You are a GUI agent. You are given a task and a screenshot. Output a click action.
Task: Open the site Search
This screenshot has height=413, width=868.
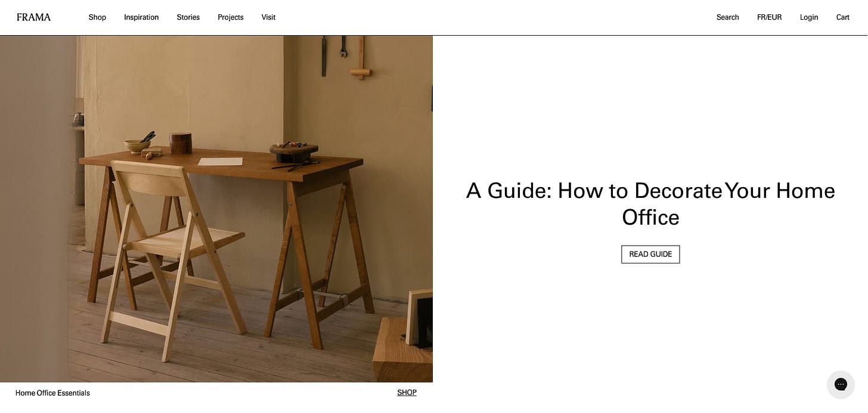pos(727,17)
